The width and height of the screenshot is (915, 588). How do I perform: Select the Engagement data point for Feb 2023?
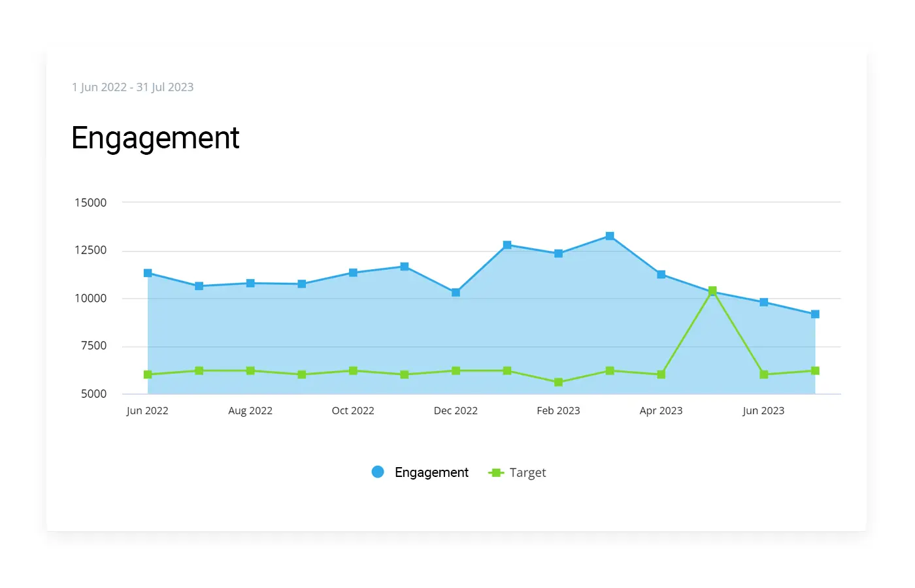[x=558, y=253]
